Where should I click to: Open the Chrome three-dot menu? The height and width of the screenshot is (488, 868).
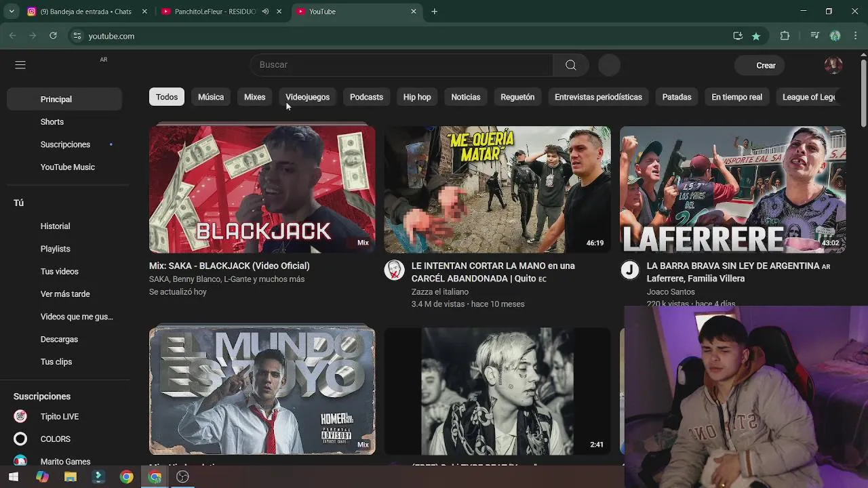[x=854, y=36]
